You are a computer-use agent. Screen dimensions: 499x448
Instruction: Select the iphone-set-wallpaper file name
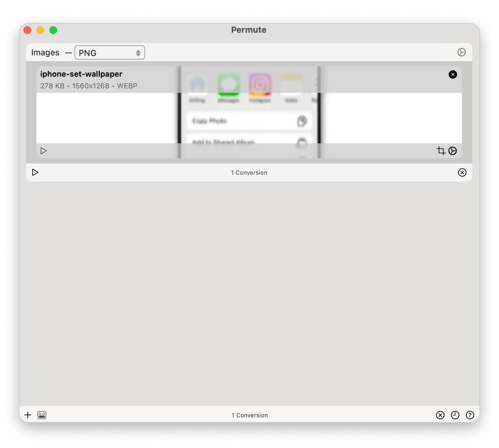click(81, 74)
